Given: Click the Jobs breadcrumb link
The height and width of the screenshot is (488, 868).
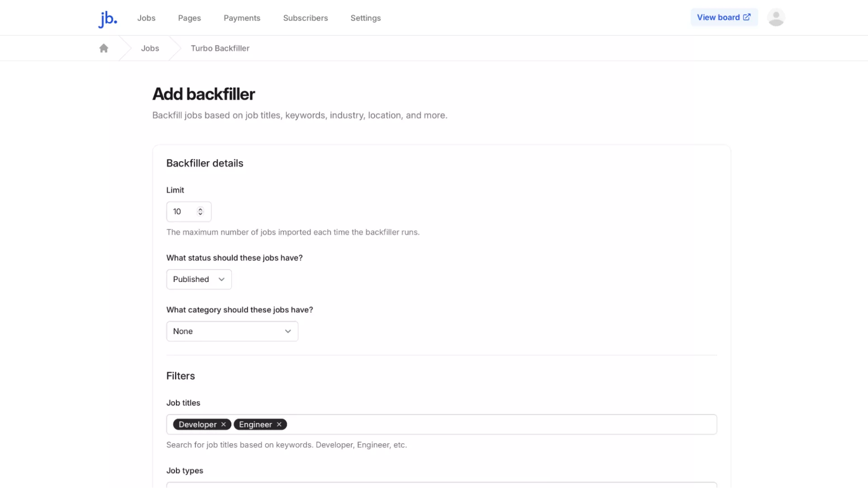Looking at the screenshot, I should (150, 48).
